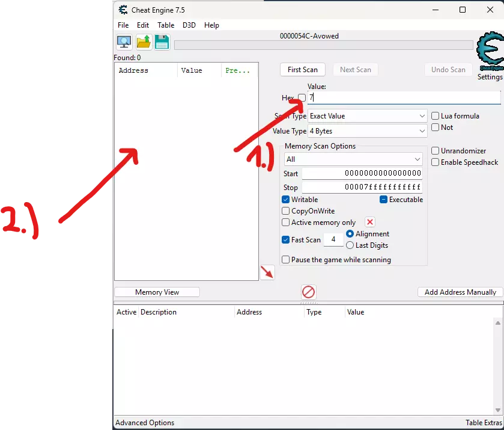Click the Fast Scan alignment value field
Image resolution: width=504 pixels, height=430 pixels.
click(333, 239)
